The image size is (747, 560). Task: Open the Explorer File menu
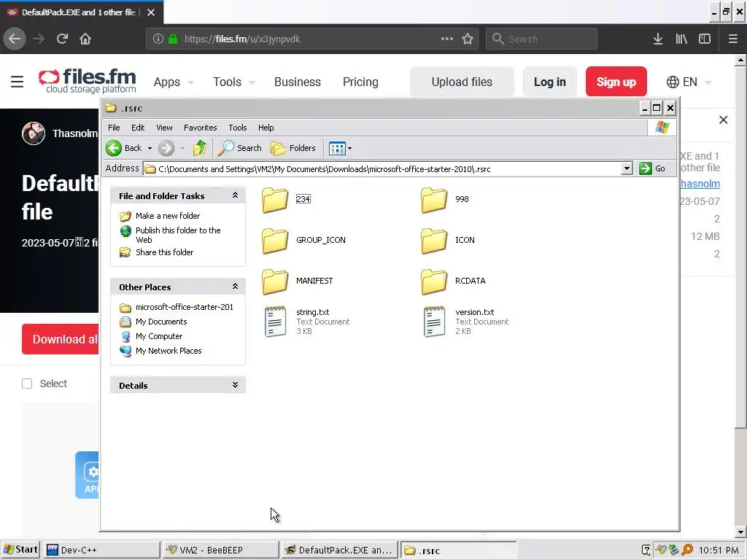click(x=114, y=128)
